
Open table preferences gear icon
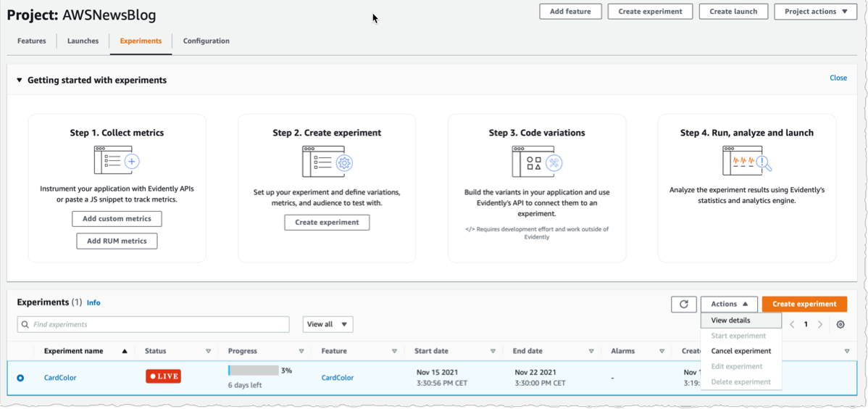coord(840,324)
